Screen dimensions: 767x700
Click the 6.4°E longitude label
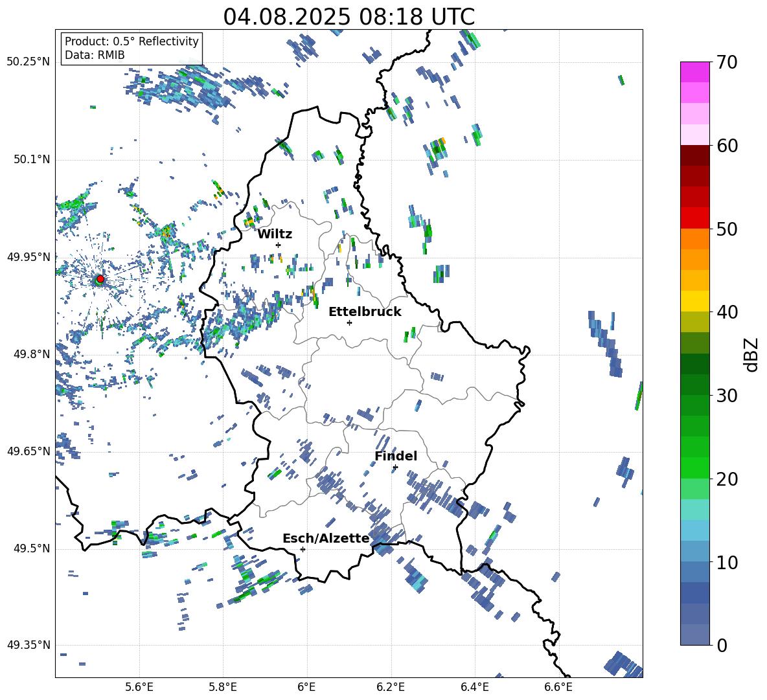click(x=474, y=687)
